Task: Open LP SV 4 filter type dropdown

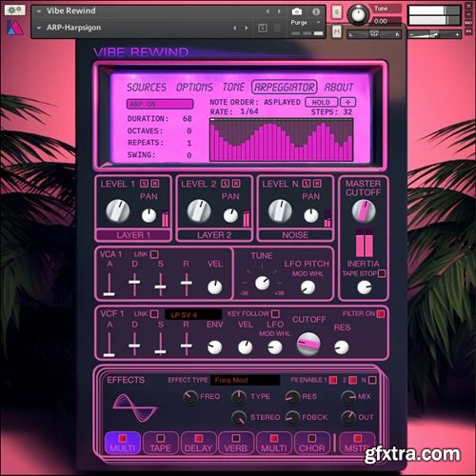Action: pyautogui.click(x=193, y=315)
